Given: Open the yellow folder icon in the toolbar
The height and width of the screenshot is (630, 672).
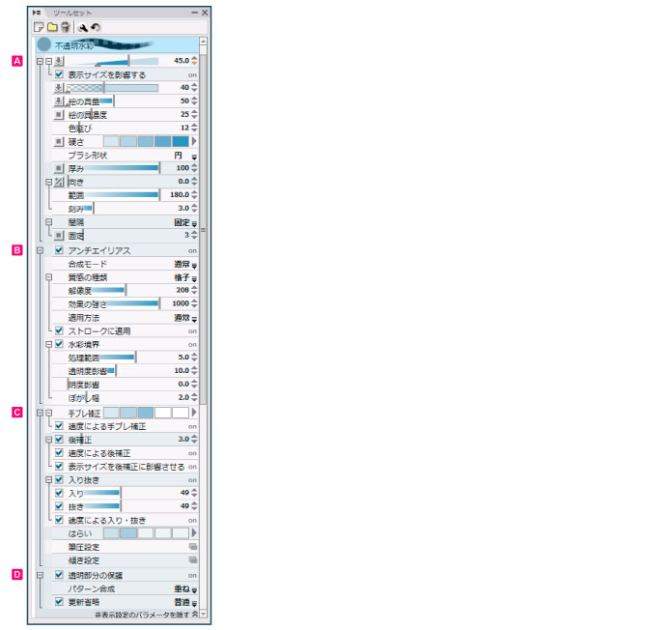Looking at the screenshot, I should click(x=52, y=27).
